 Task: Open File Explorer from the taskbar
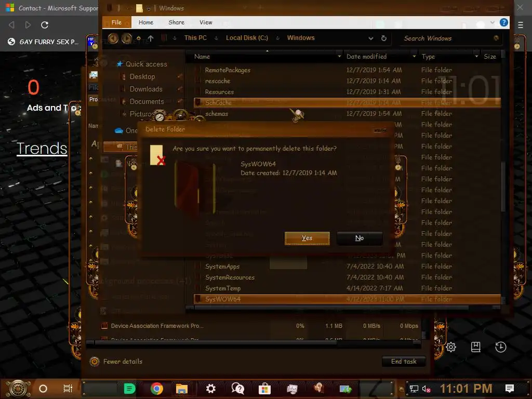[182, 389]
